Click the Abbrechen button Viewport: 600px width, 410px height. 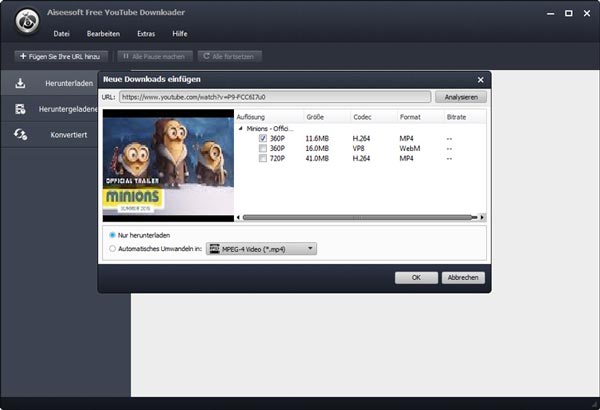click(463, 278)
